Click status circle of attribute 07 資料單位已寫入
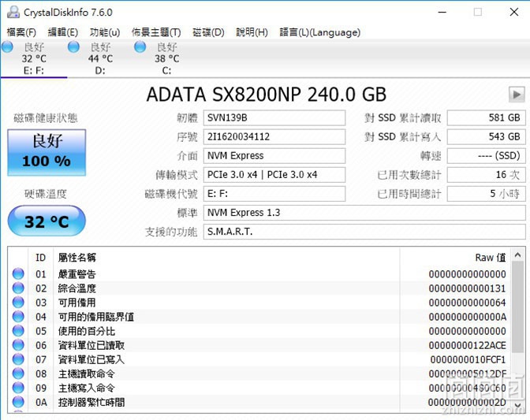 pyautogui.click(x=18, y=359)
